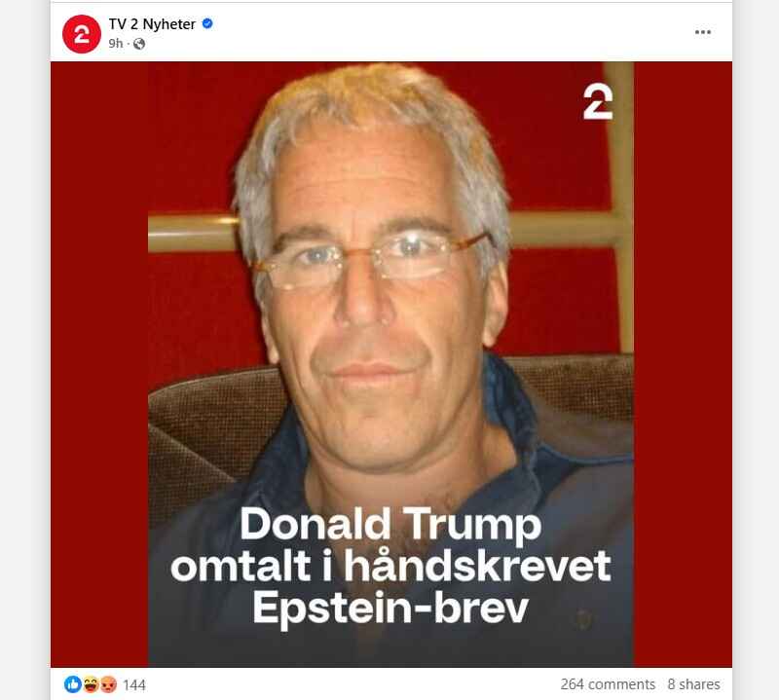Click the TV 2 Nyheter page name
Viewport: 779px width, 700px height.
tap(152, 23)
